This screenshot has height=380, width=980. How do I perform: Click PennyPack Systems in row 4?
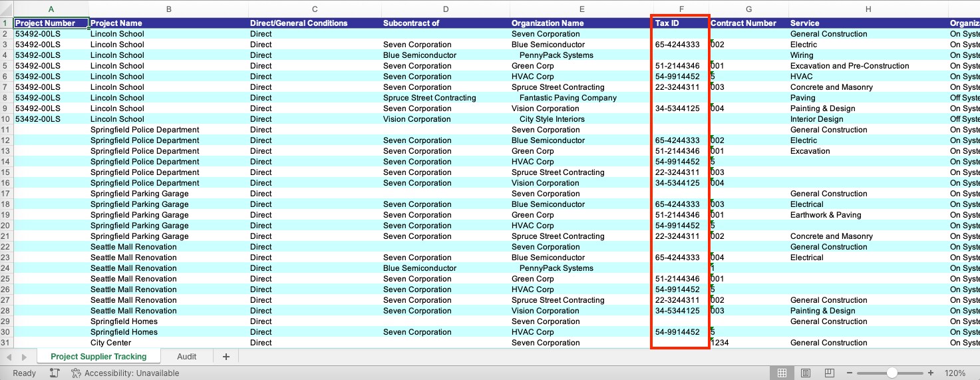click(556, 55)
